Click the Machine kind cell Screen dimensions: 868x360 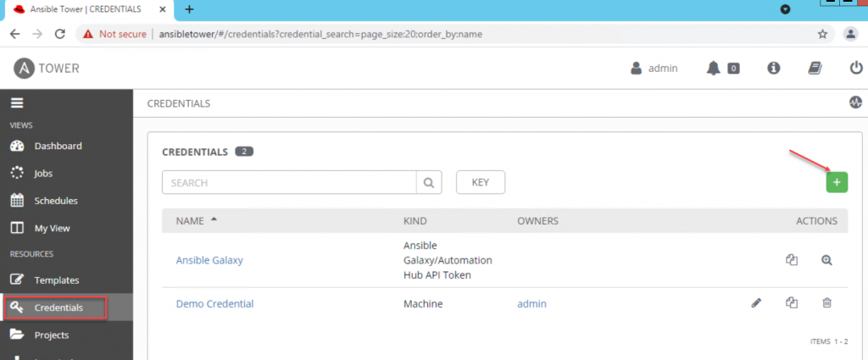[x=423, y=303]
